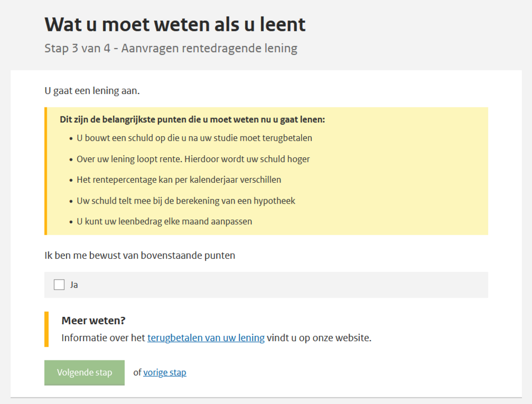Go back via 'vorige stap' link

[164, 373]
